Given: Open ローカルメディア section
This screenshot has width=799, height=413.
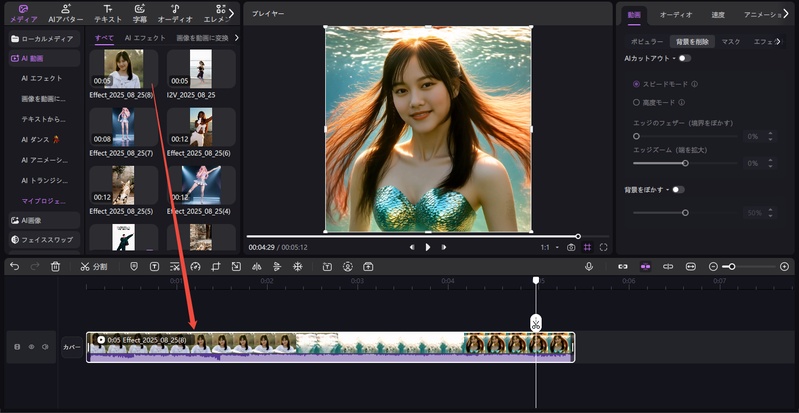Looking at the screenshot, I should [x=45, y=39].
